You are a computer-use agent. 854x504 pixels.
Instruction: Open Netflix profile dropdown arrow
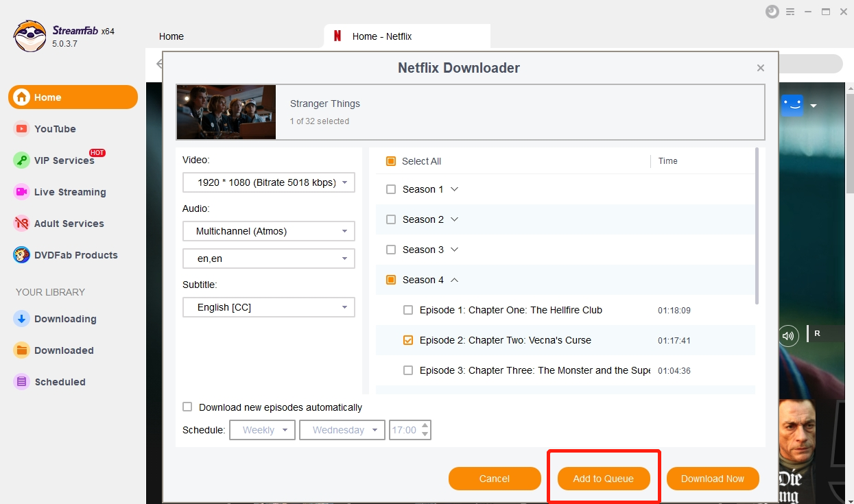[814, 106]
